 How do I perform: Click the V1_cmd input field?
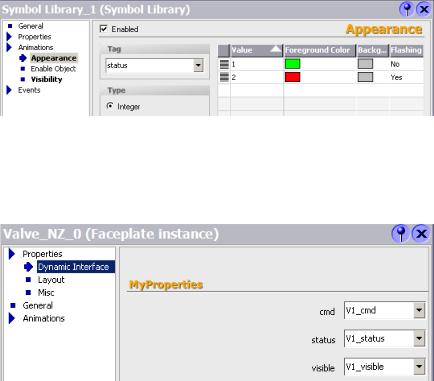click(379, 311)
